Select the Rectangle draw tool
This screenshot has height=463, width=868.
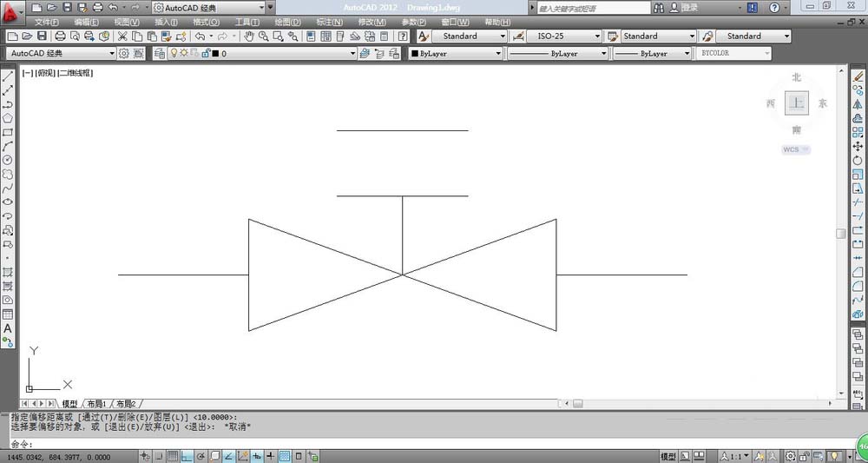click(x=8, y=132)
